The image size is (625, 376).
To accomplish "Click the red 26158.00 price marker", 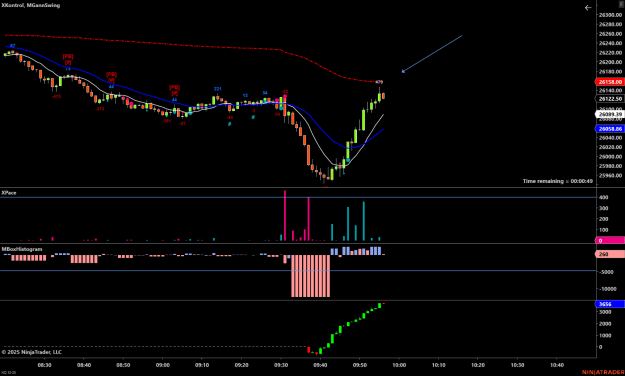I will (610, 82).
